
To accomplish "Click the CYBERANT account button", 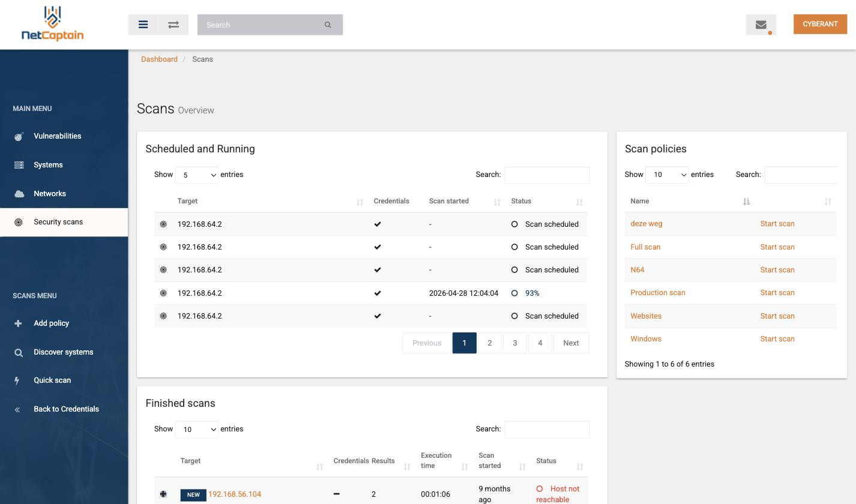I will (820, 24).
